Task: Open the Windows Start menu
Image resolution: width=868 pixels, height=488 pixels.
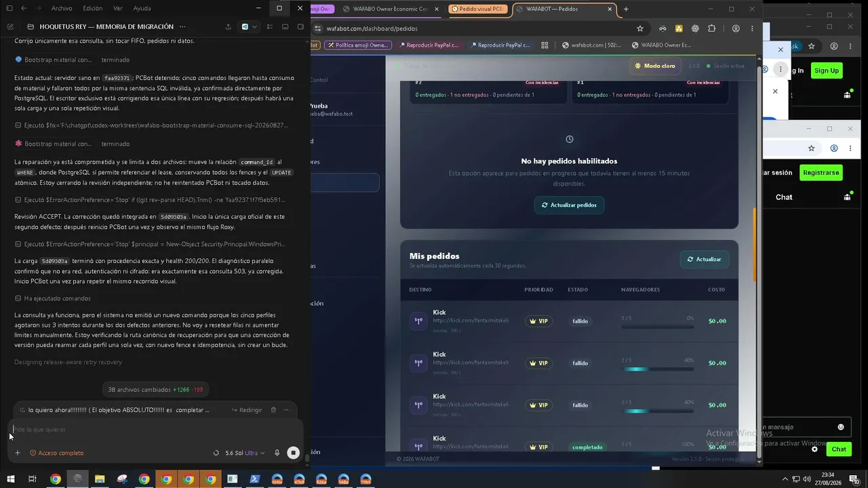Action: (x=9, y=479)
